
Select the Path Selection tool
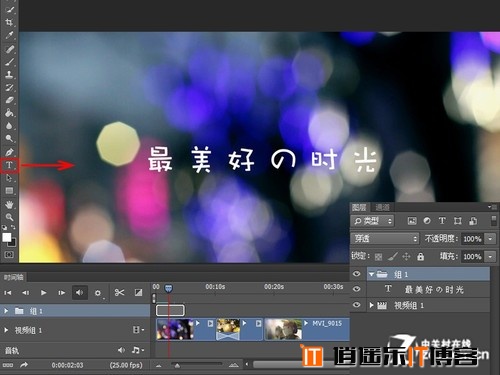point(9,178)
